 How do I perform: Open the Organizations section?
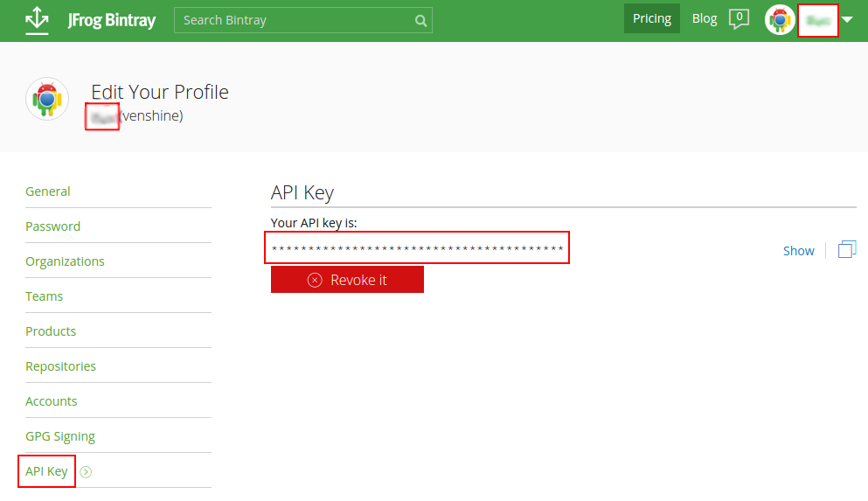click(65, 261)
